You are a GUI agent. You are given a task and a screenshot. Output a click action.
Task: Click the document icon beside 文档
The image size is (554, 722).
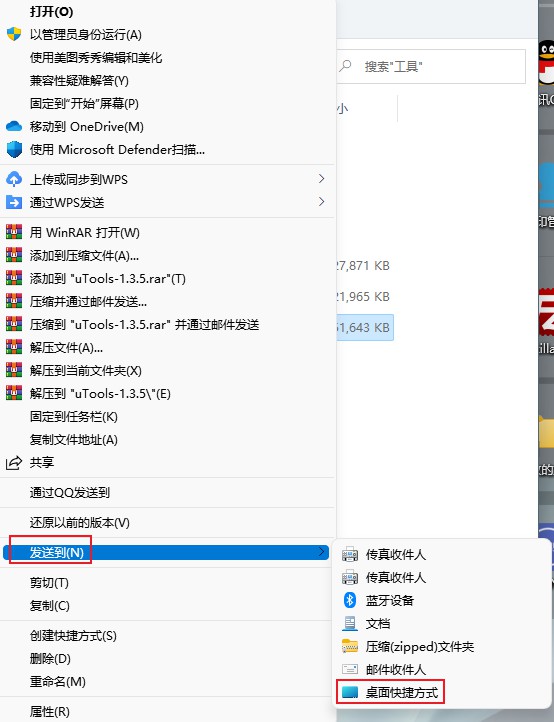tap(350, 623)
